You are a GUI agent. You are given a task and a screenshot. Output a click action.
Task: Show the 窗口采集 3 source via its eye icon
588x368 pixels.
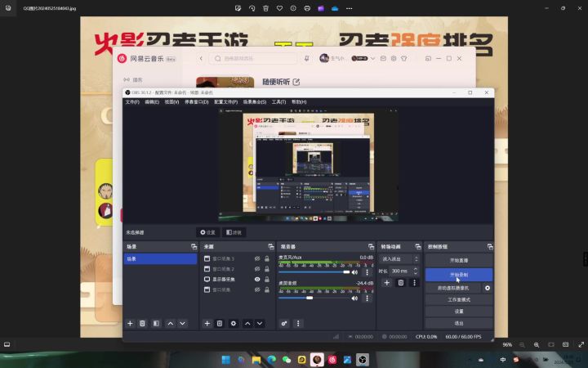257,258
